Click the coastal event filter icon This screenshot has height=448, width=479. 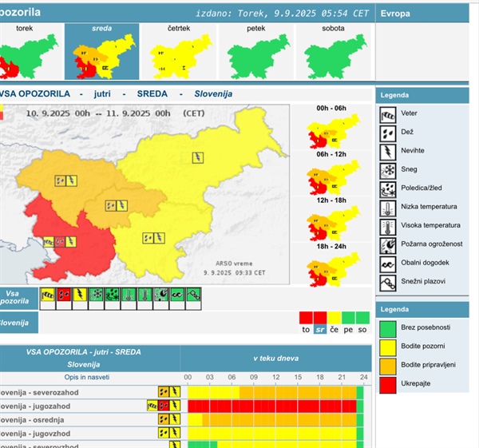coord(177,295)
